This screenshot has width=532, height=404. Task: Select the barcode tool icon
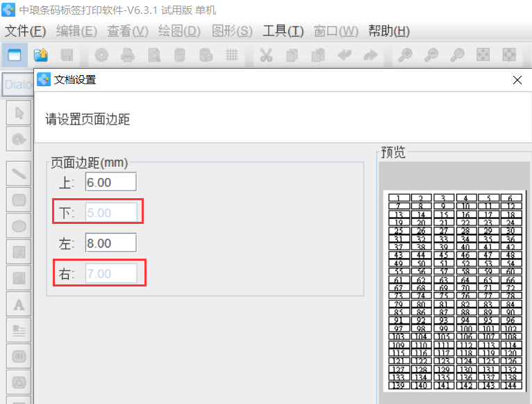pos(19,357)
